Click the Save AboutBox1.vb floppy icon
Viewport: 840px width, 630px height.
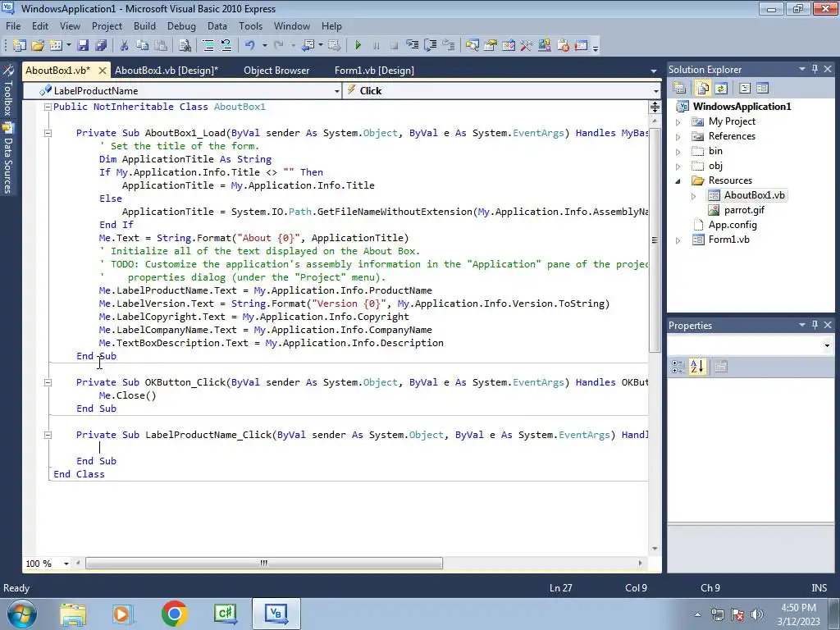[83, 46]
